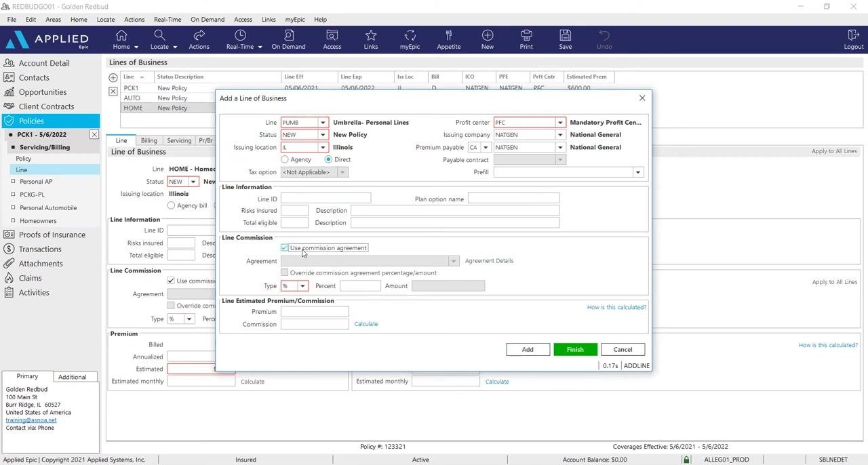The image size is (868, 465).
Task: Open the Issuing location dropdown showing IL
Action: (x=323, y=147)
